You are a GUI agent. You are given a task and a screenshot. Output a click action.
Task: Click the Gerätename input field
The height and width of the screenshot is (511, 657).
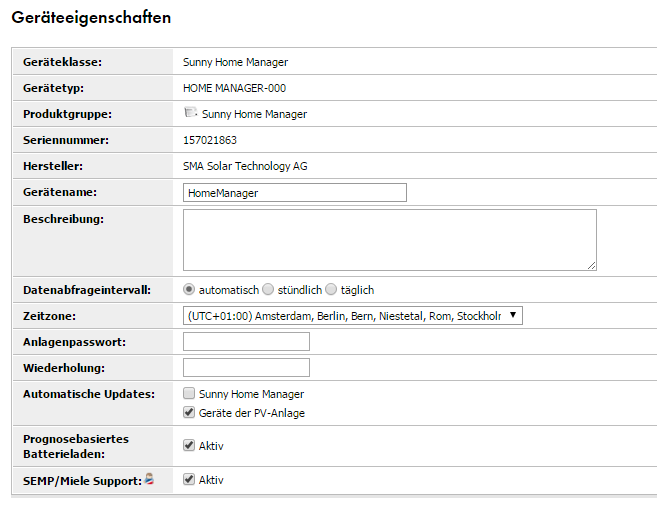click(295, 193)
